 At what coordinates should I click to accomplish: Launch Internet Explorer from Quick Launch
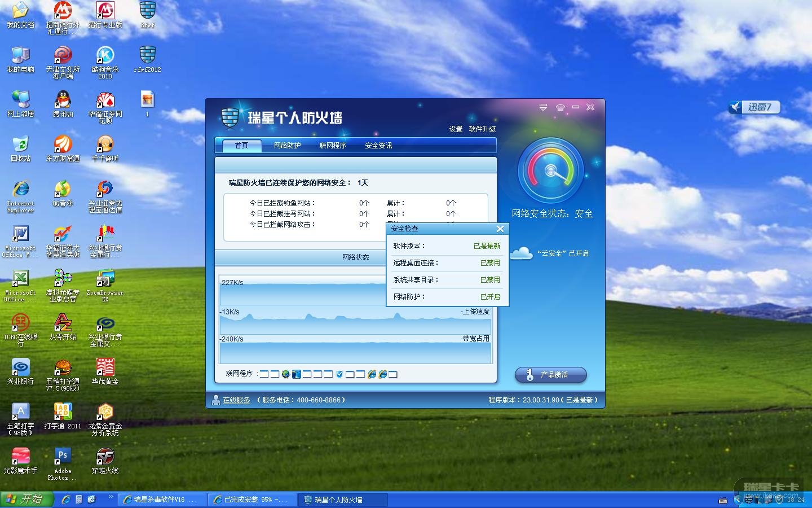click(x=66, y=500)
